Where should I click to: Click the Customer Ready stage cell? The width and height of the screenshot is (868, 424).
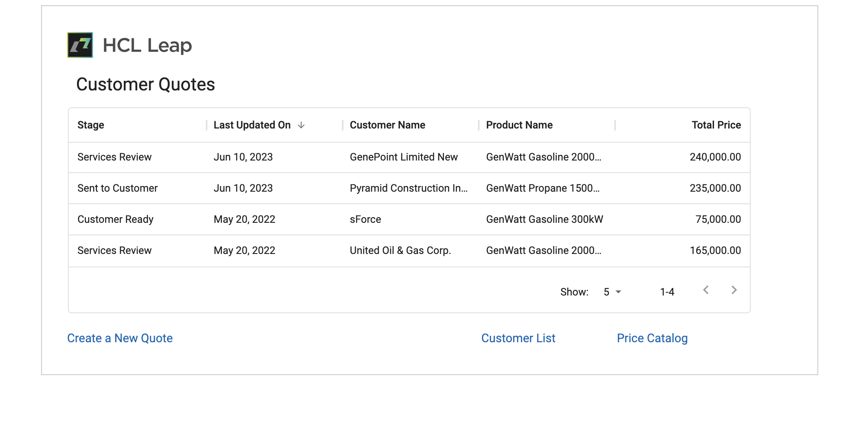click(116, 219)
